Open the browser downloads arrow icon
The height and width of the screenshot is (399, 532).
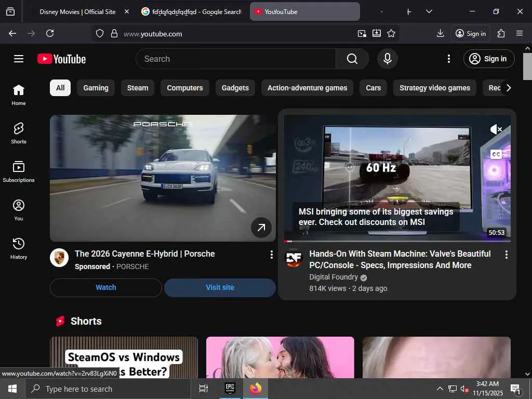pos(440,33)
